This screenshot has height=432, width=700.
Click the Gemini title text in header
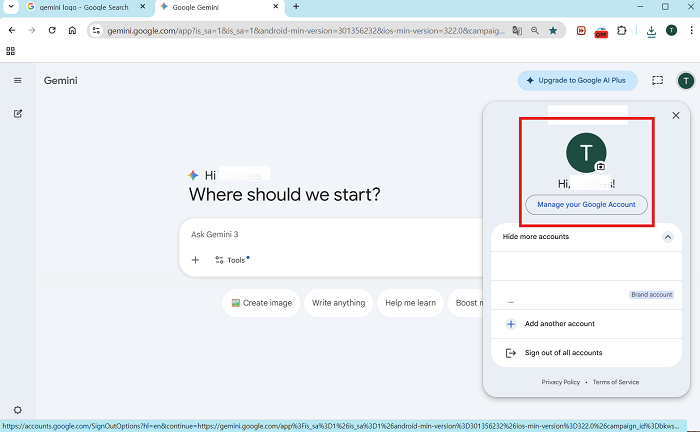tap(60, 81)
